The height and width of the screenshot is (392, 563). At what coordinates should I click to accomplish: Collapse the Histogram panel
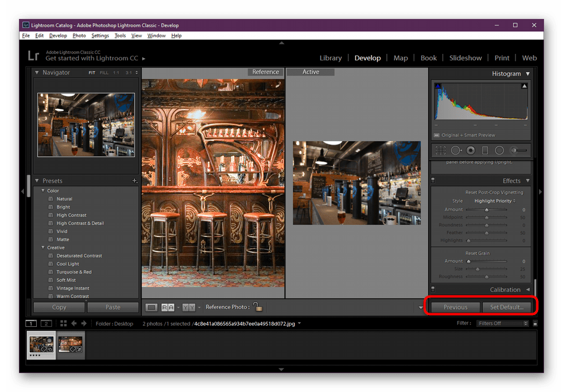point(528,74)
